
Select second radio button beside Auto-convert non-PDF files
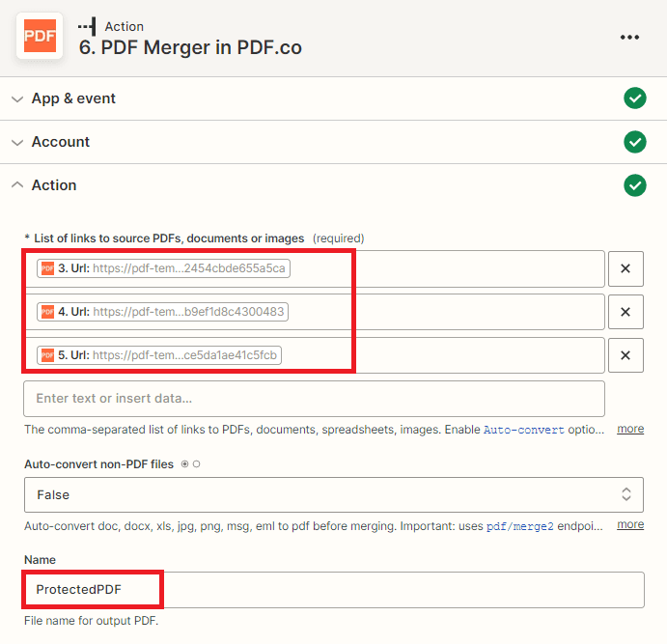coord(196,464)
